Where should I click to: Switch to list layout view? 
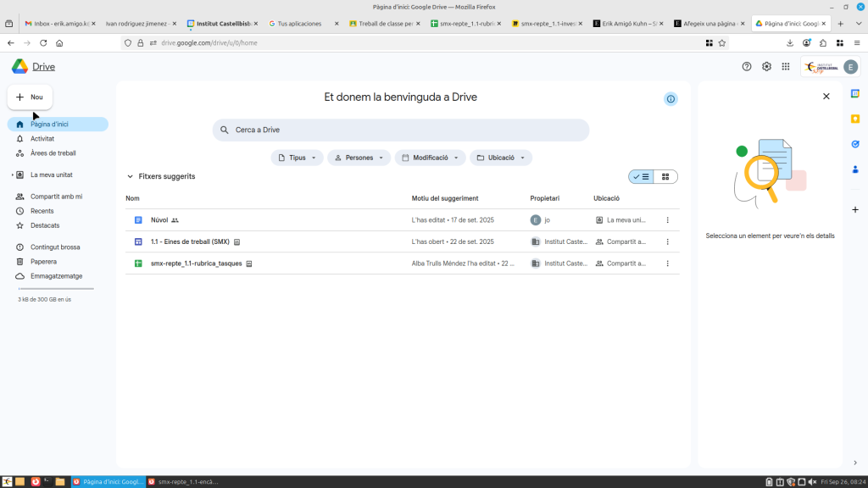pyautogui.click(x=641, y=177)
